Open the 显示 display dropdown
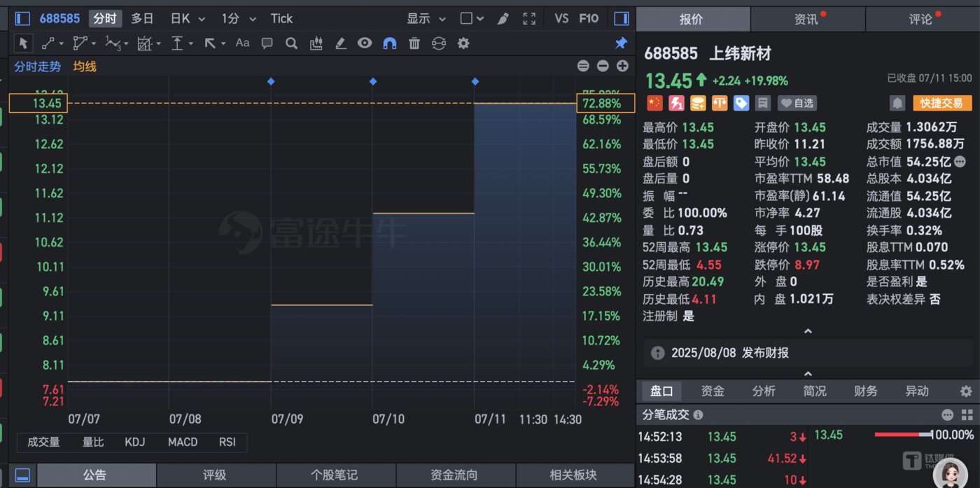Viewport: 980px width, 488px height. [x=426, y=19]
